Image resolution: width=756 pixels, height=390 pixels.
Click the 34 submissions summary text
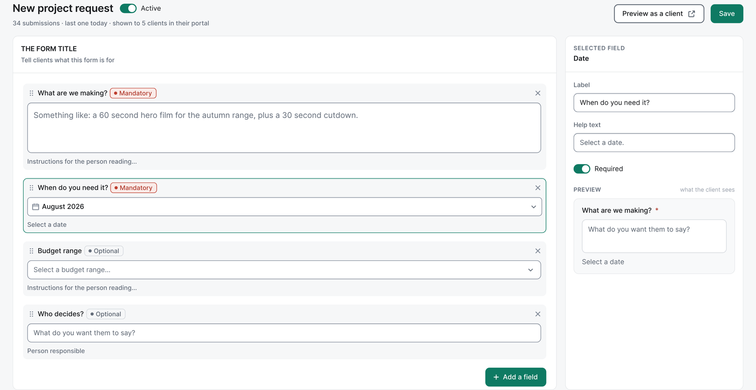click(x=111, y=23)
